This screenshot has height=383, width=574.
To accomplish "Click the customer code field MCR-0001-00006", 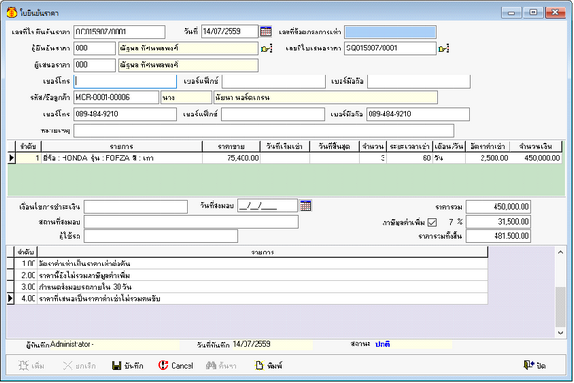I will [x=116, y=97].
